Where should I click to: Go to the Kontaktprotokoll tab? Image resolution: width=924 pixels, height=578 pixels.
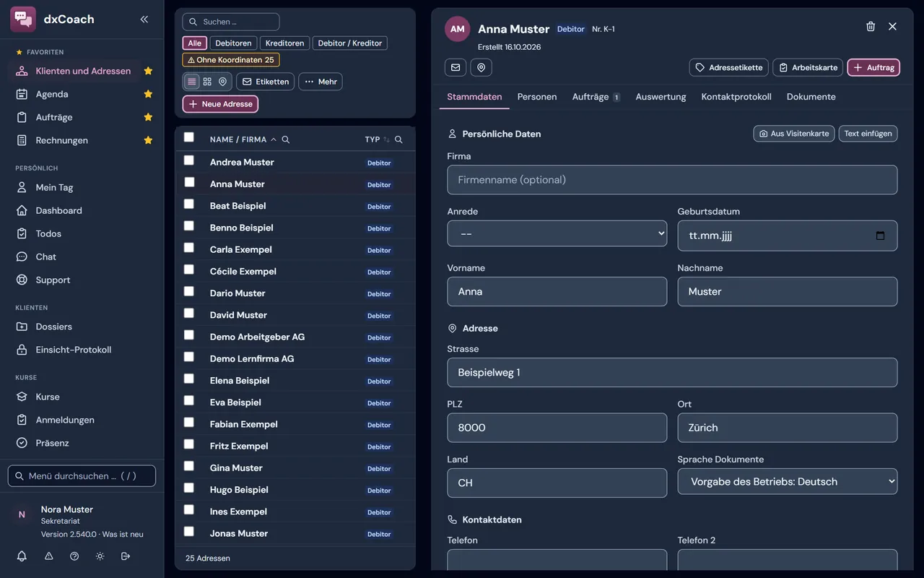[736, 97]
